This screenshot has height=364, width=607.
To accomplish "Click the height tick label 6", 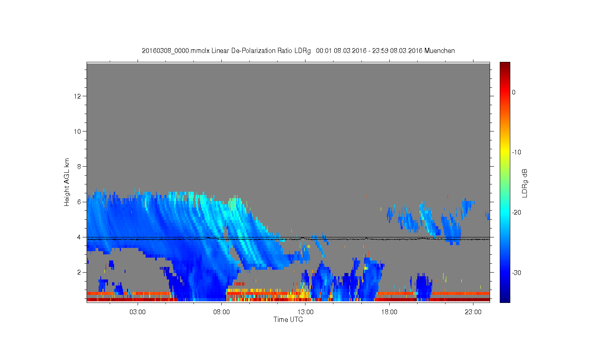I will [x=79, y=202].
